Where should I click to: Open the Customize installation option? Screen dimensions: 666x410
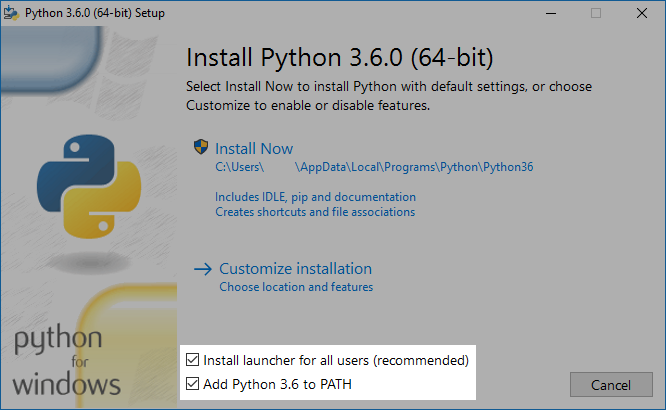click(295, 269)
